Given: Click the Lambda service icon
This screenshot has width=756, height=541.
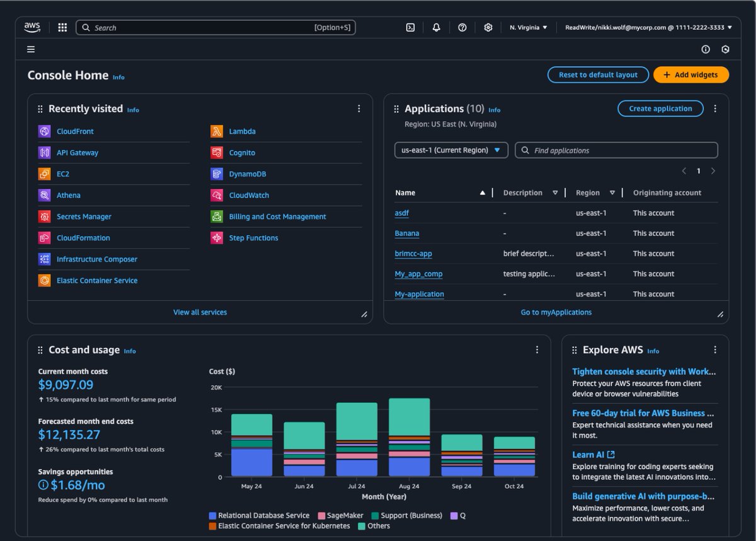Looking at the screenshot, I should [217, 131].
